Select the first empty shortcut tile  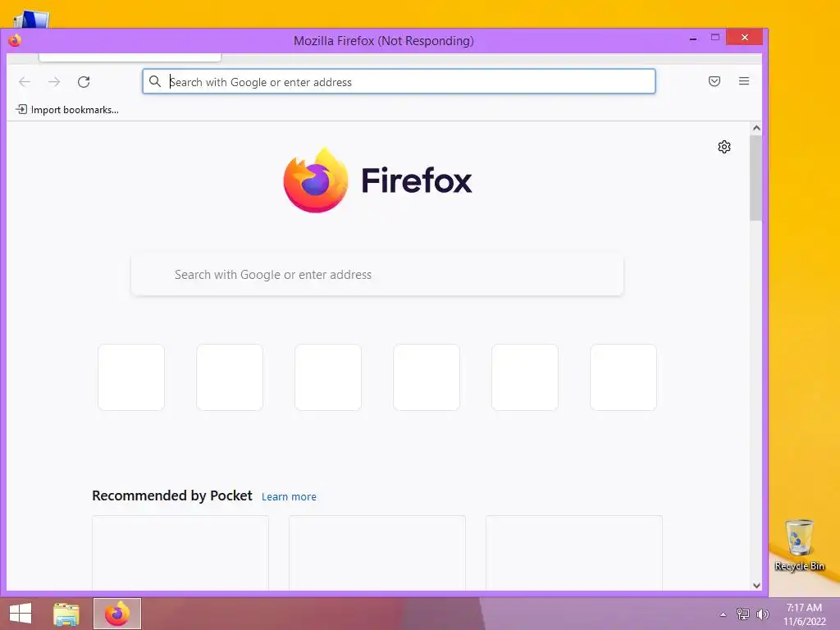point(131,377)
